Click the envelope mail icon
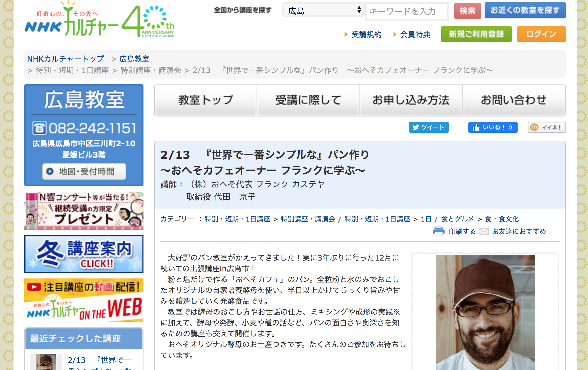The image size is (588, 370). click(484, 231)
